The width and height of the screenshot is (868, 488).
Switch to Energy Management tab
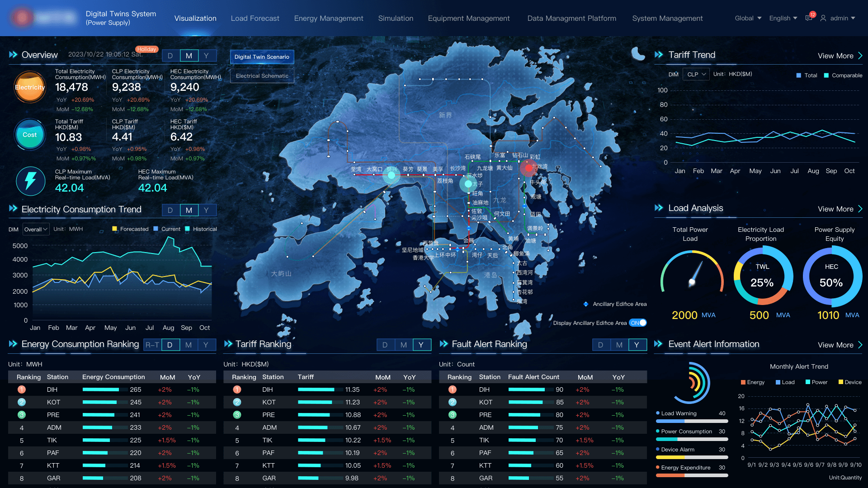(x=329, y=18)
